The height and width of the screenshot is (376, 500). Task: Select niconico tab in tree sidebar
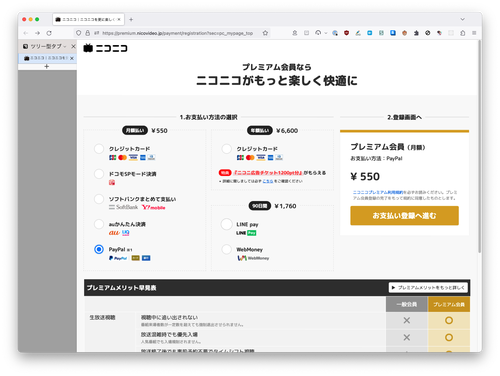pos(47,58)
